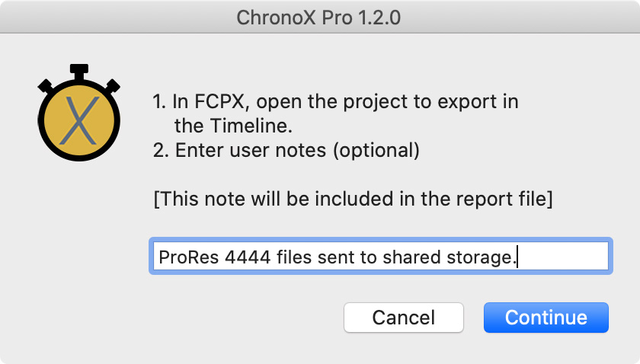This screenshot has width=640, height=364.
Task: Place cursor on '4444' in notes field
Action: pos(248,257)
